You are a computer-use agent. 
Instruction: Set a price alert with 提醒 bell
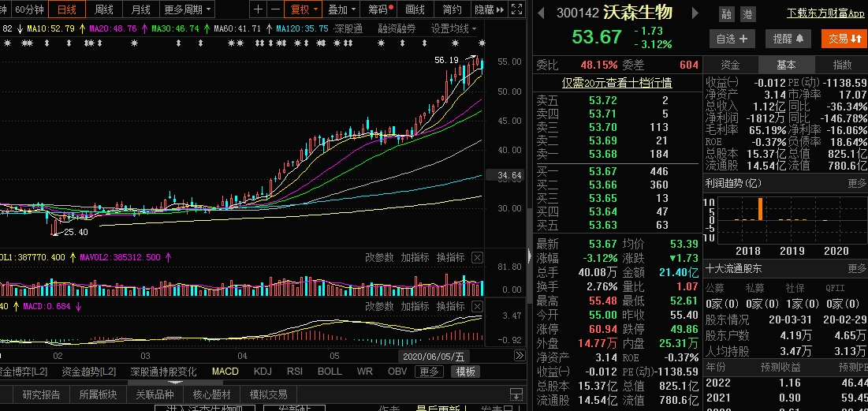coord(788,39)
